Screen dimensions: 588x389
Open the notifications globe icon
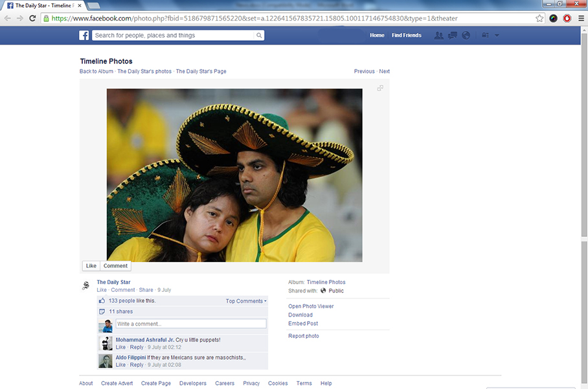tap(466, 35)
